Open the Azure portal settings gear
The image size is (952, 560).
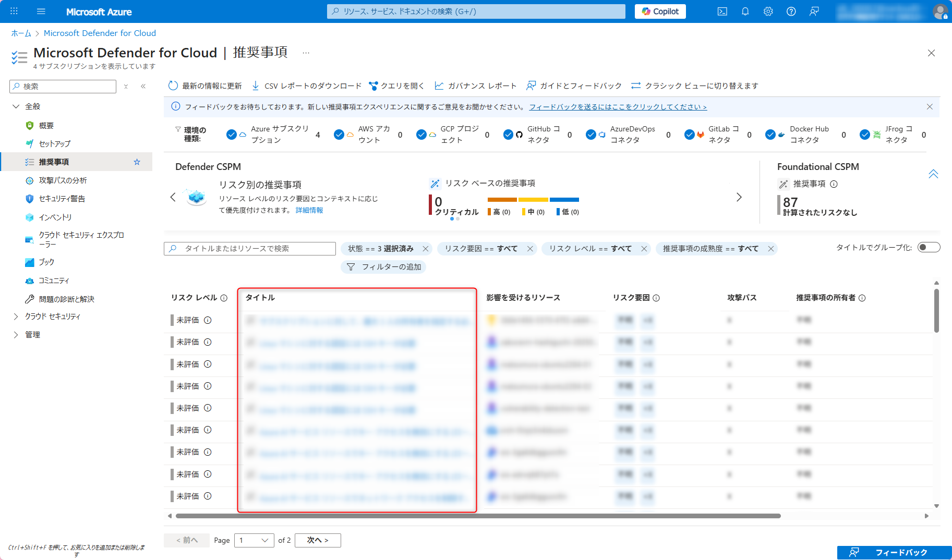click(x=768, y=11)
